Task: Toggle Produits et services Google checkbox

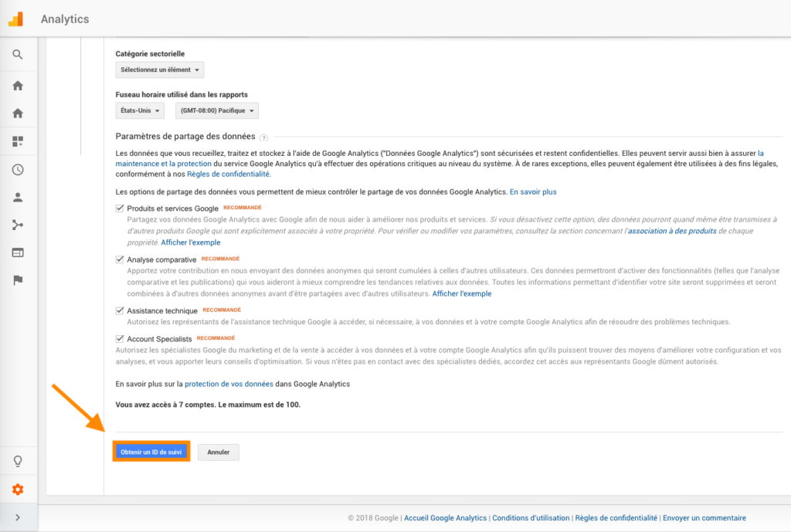Action: (120, 208)
